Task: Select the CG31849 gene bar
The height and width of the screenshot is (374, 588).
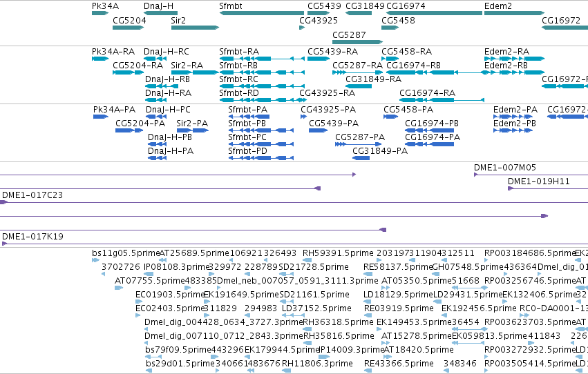Action: (x=359, y=13)
